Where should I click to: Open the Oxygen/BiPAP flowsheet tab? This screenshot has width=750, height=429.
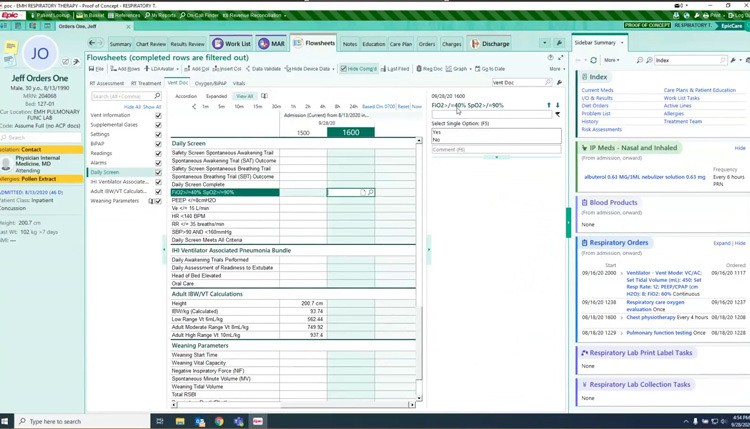[x=211, y=83]
